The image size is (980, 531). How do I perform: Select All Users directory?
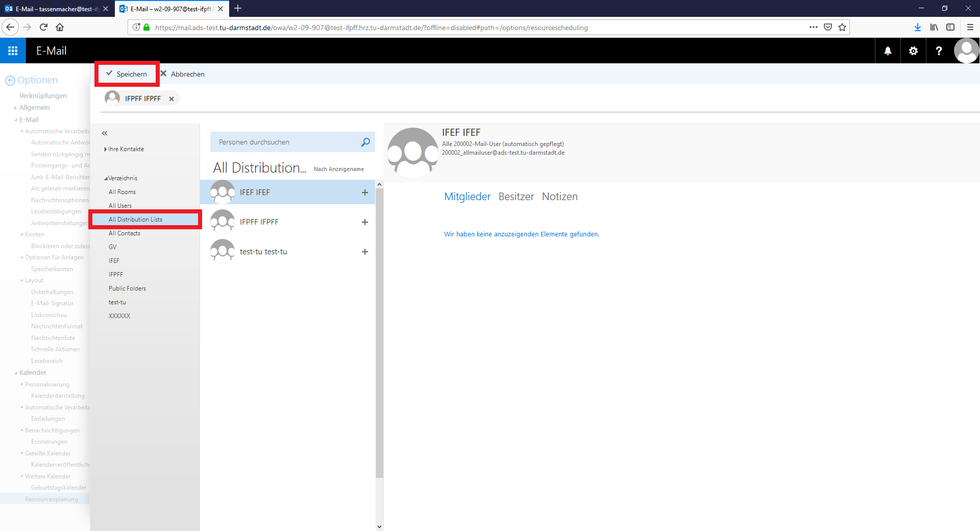[x=120, y=206]
